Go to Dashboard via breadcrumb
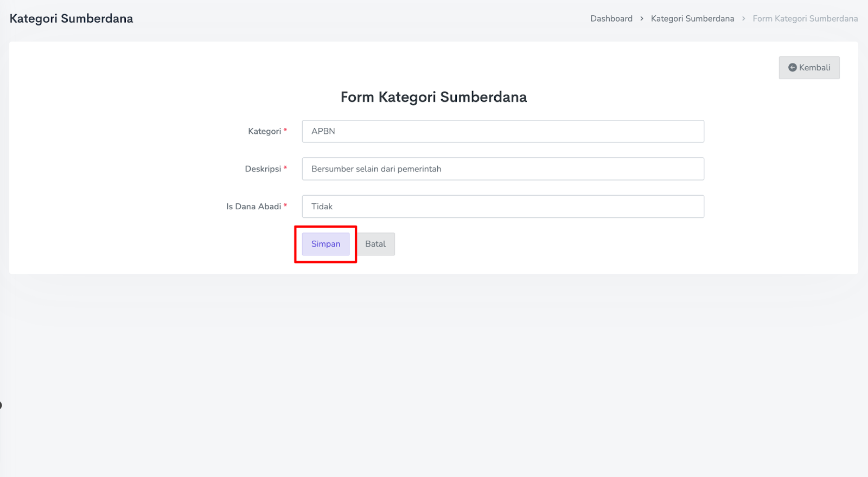This screenshot has height=477, width=868. pyautogui.click(x=611, y=18)
